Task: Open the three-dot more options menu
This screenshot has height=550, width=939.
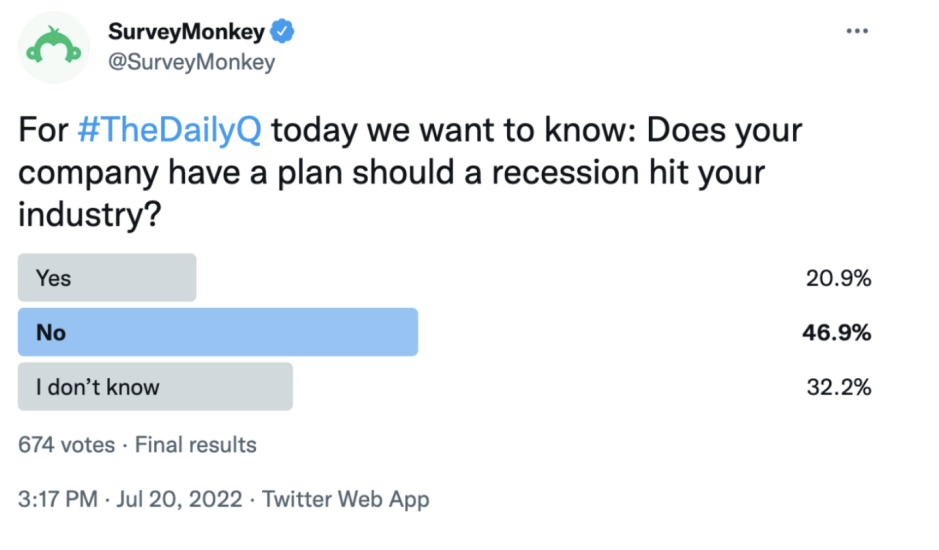Action: [857, 31]
